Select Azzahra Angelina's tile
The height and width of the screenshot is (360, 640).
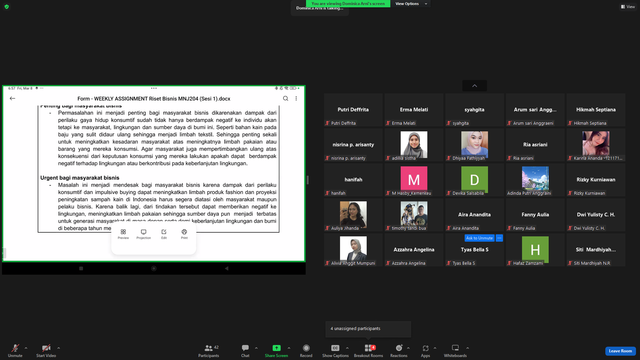(x=413, y=250)
